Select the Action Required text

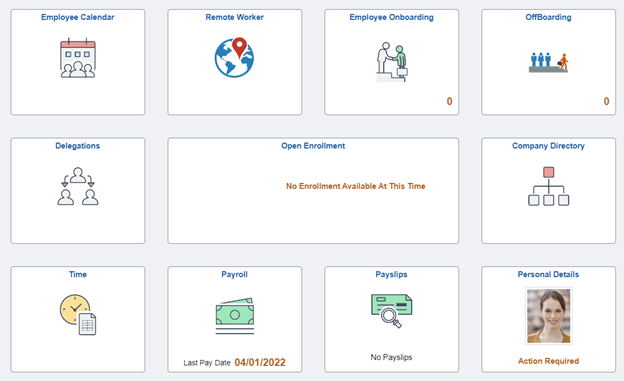[548, 361]
